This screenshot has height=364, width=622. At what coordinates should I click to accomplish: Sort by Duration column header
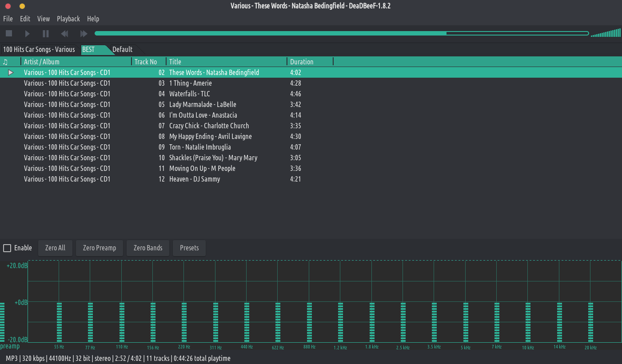[x=310, y=62]
